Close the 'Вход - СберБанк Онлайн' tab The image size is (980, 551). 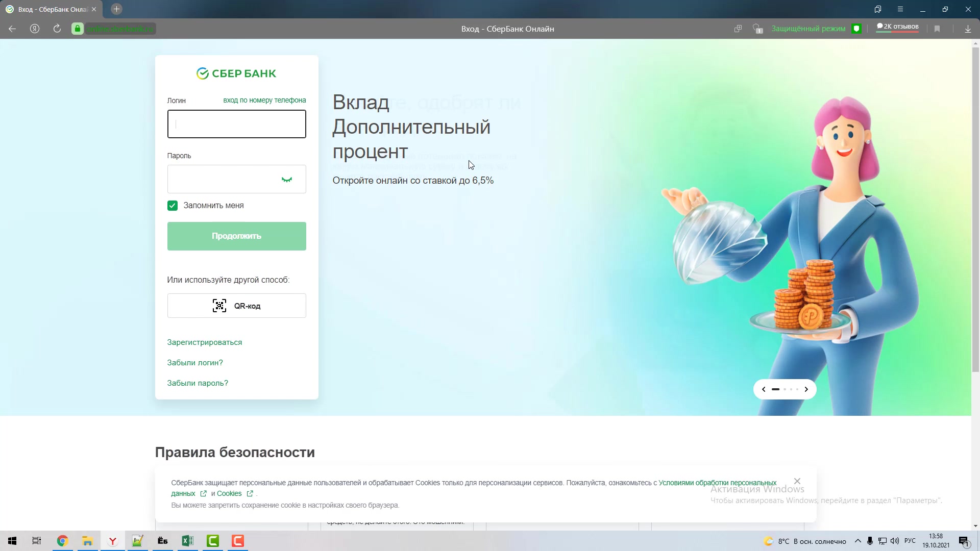[94, 9]
